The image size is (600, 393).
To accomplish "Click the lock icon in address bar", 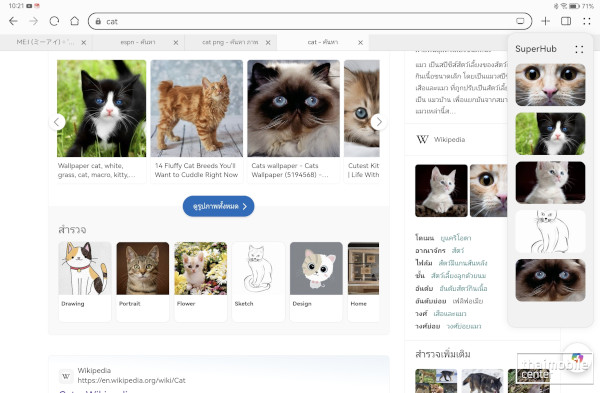I will coord(98,21).
